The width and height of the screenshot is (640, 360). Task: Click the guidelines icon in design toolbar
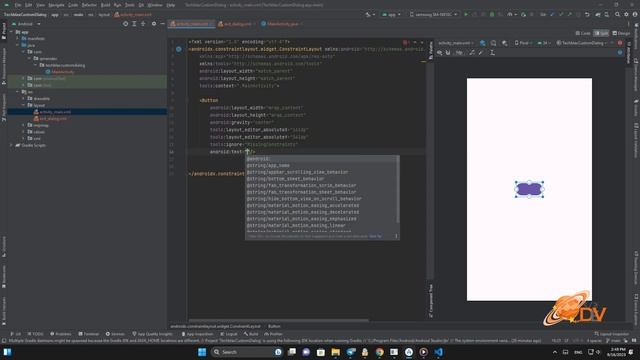492,53
